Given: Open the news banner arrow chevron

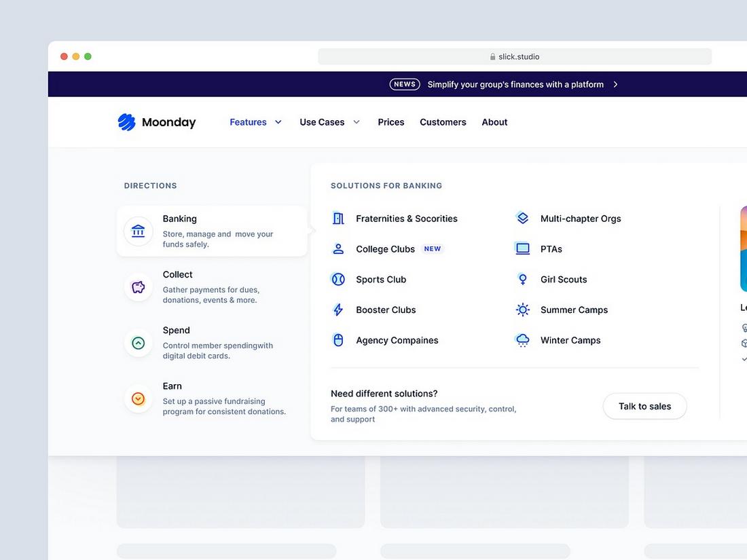Looking at the screenshot, I should (615, 85).
